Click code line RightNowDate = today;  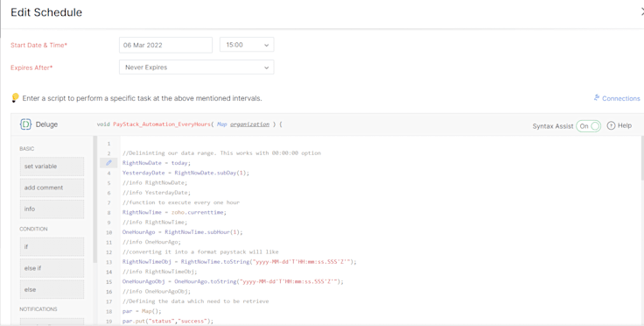(157, 163)
